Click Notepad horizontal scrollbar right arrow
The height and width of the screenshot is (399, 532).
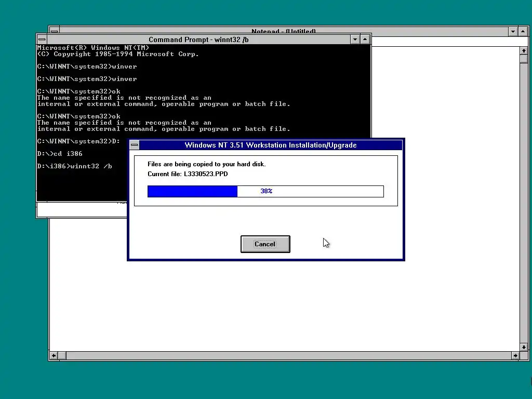(515, 355)
